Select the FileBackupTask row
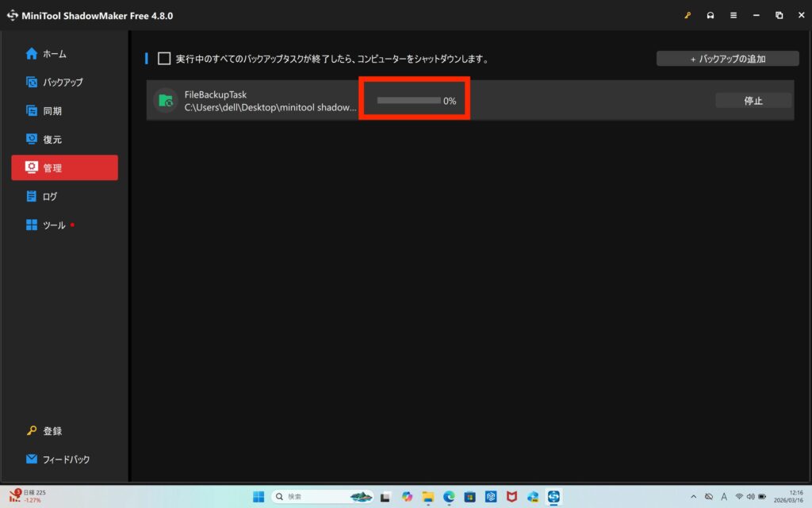Viewport: 812px width, 508px height. tap(555, 101)
